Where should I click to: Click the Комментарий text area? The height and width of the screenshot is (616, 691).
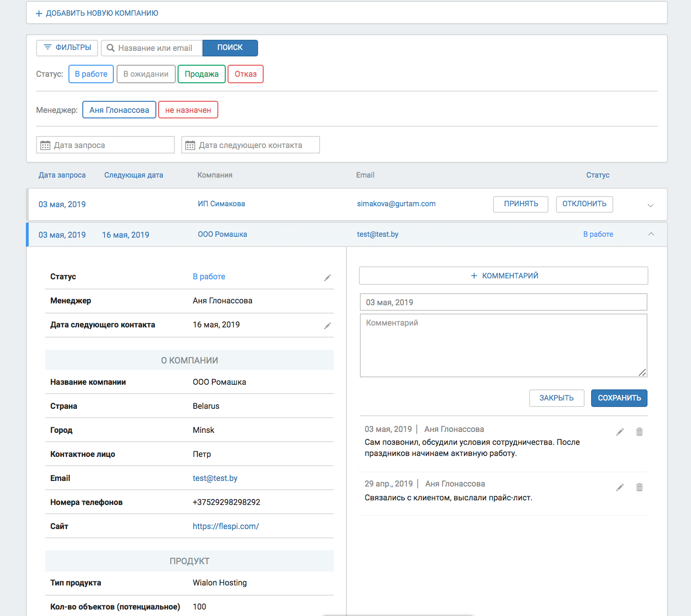click(503, 345)
